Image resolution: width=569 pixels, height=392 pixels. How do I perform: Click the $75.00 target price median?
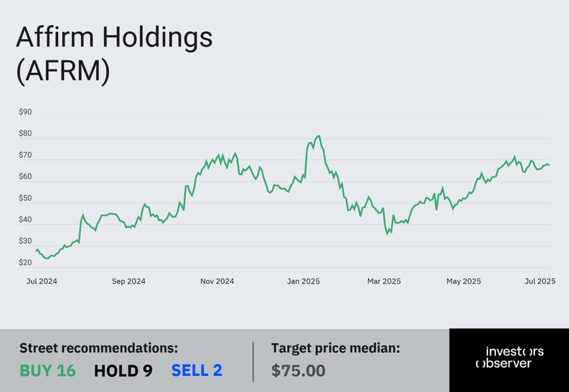298,370
